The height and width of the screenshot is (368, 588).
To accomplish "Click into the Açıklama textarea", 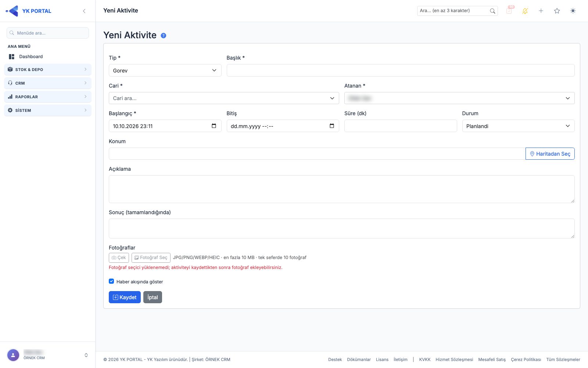I will click(x=342, y=189).
